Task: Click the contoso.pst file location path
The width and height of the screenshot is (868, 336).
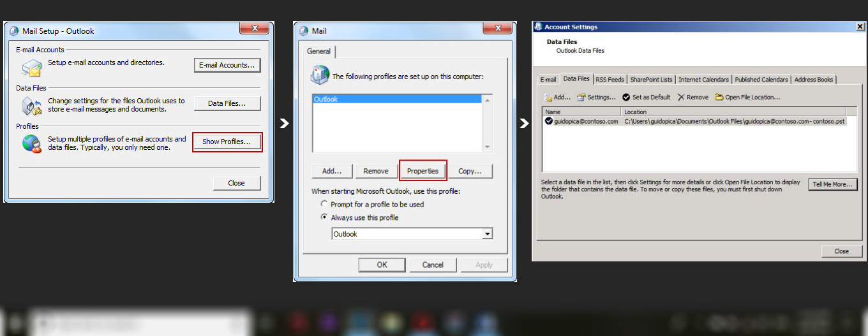Action: 735,121
